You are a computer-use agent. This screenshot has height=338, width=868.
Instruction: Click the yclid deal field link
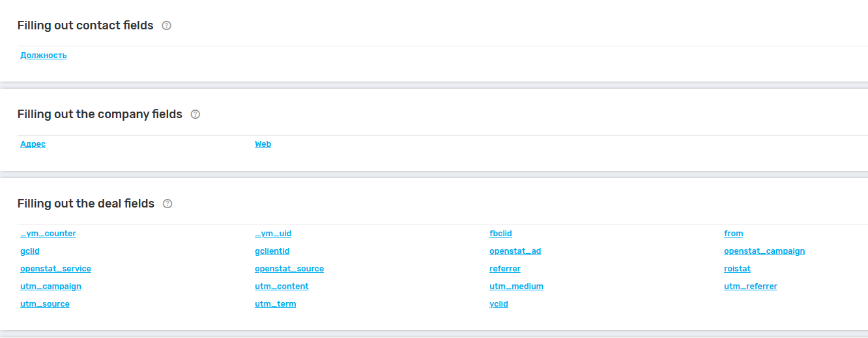499,304
